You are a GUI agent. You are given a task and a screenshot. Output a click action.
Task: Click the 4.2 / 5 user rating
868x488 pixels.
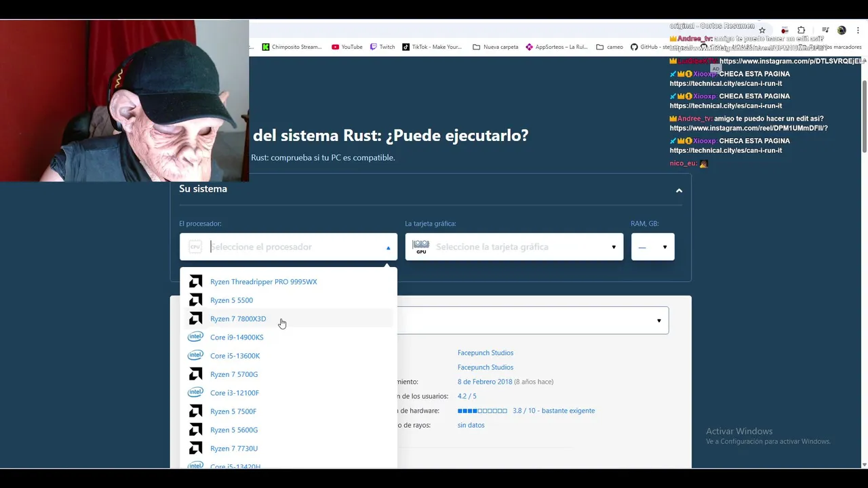click(x=467, y=396)
